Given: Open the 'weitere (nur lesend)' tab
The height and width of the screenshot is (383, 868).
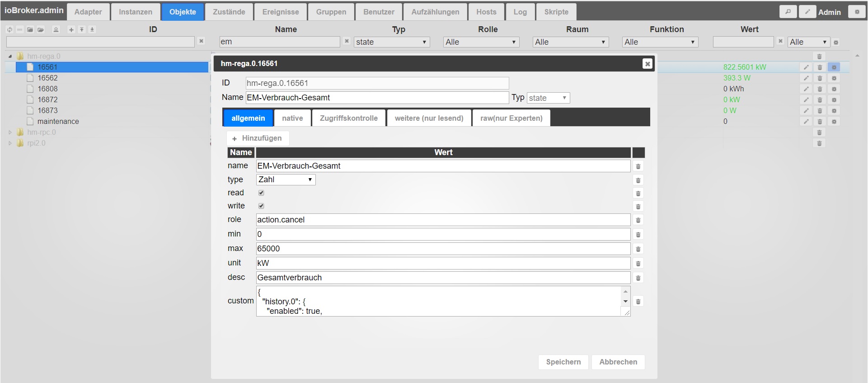Looking at the screenshot, I should click(x=429, y=118).
